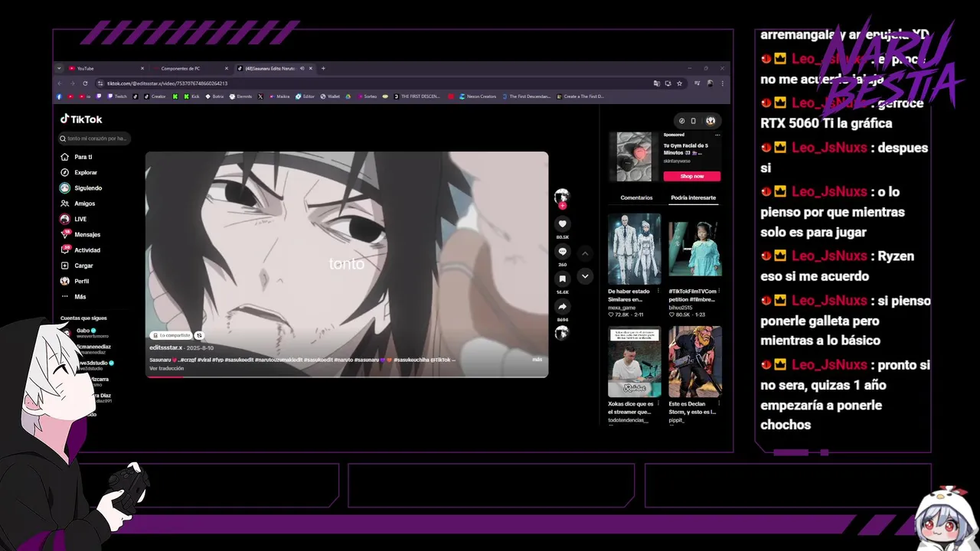The image size is (980, 551).
Task: Seek on the video progress bar
Action: coord(347,377)
